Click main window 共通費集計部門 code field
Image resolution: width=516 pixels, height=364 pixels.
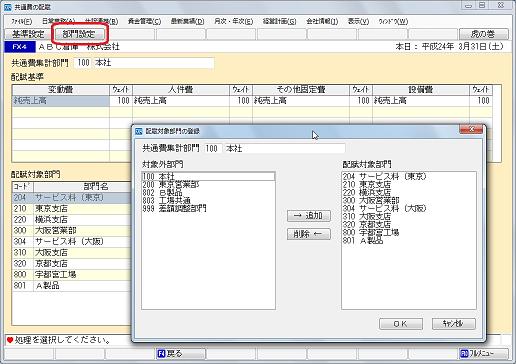(x=83, y=63)
